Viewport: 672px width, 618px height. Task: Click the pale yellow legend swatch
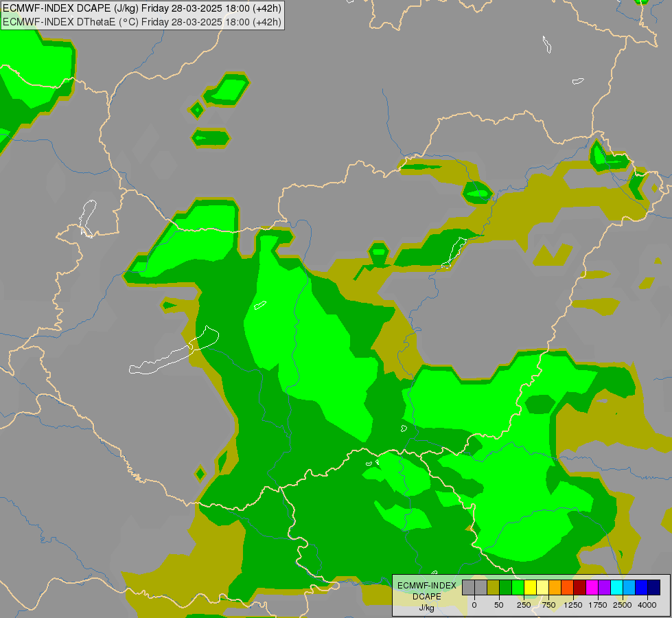pos(542,587)
